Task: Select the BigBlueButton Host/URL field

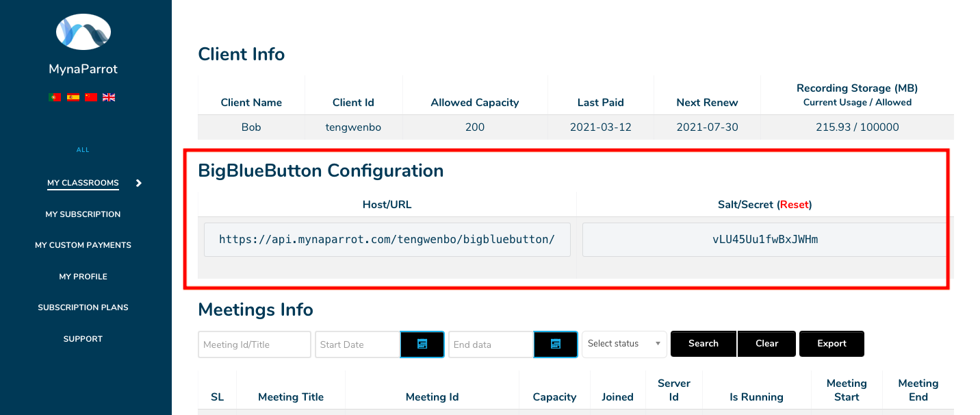Action: click(x=387, y=239)
